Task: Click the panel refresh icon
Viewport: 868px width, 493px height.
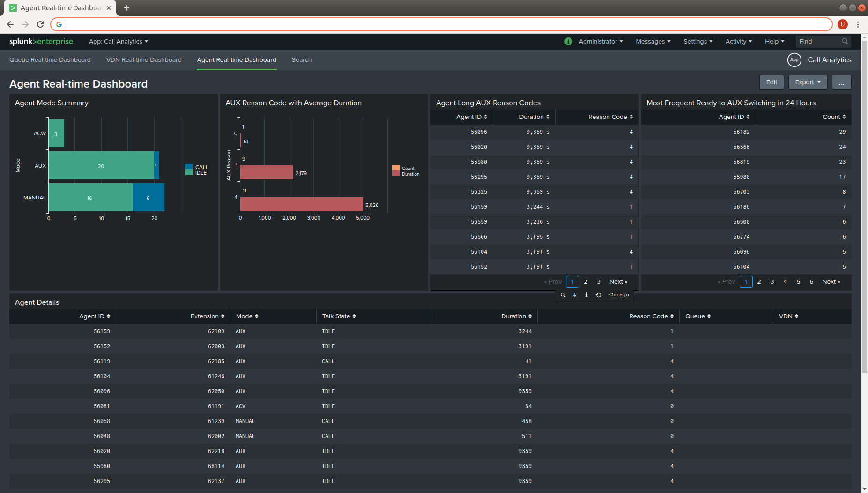Action: [598, 295]
